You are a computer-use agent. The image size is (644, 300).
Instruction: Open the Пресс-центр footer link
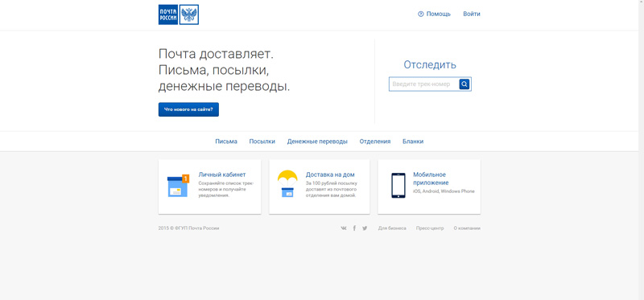(x=430, y=228)
